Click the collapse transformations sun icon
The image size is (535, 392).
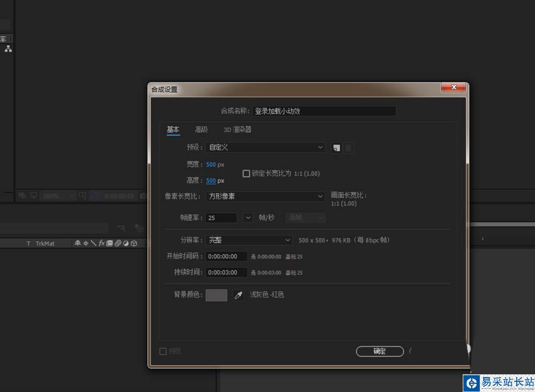86,243
